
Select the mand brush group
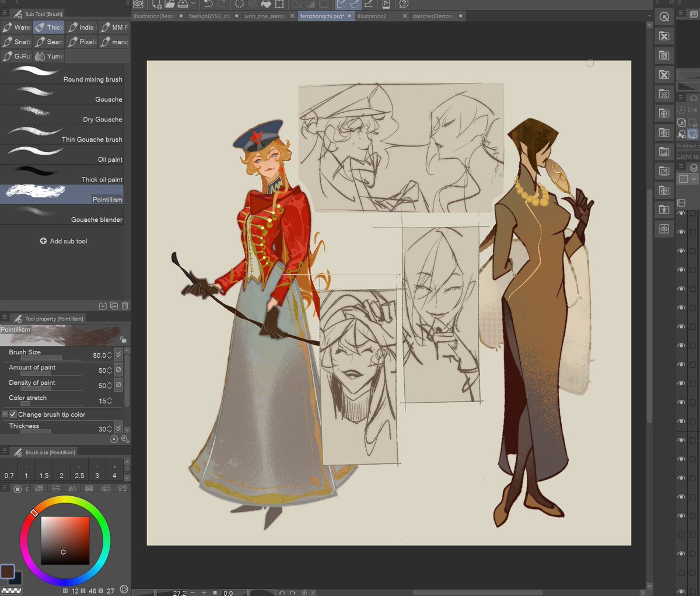point(114,41)
